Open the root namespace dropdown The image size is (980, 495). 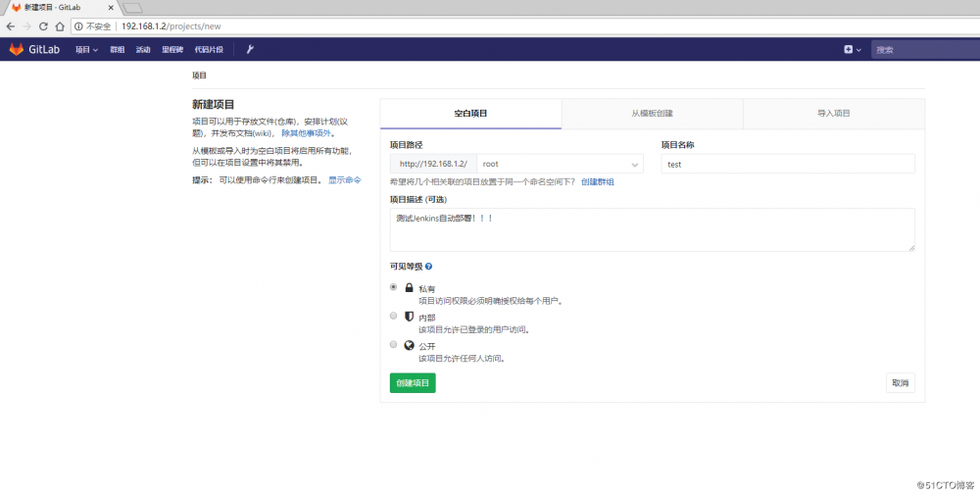(x=560, y=164)
